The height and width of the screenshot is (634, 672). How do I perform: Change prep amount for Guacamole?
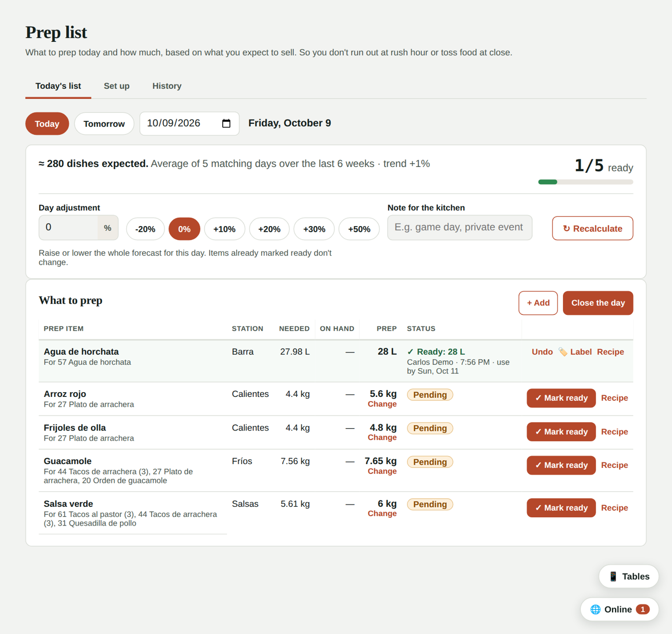[x=382, y=471]
